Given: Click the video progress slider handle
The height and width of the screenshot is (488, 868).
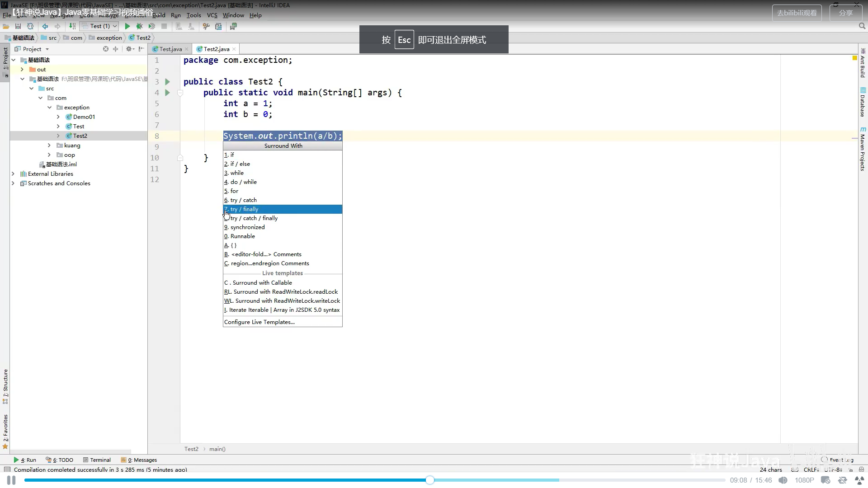Looking at the screenshot, I should point(430,480).
